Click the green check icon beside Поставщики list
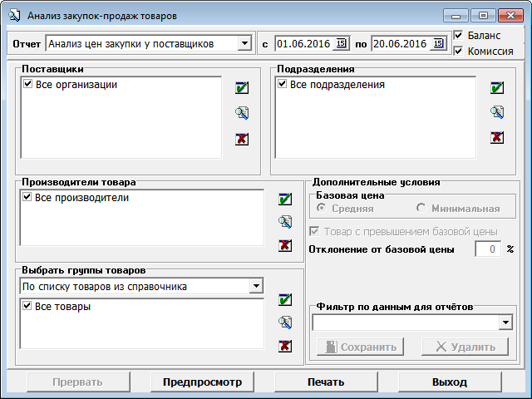The width and height of the screenshot is (532, 399). 242,88
